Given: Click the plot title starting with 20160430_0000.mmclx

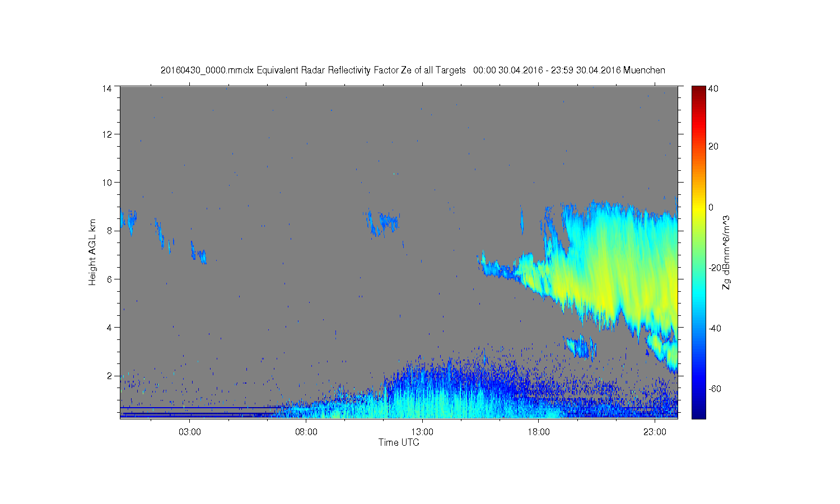Looking at the screenshot, I should (x=413, y=70).
